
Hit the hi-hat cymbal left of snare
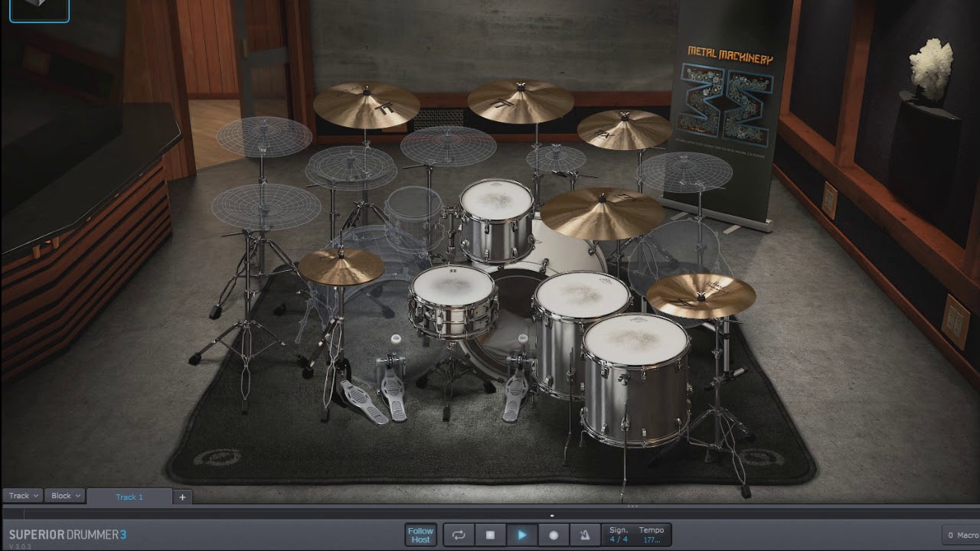coord(341,266)
